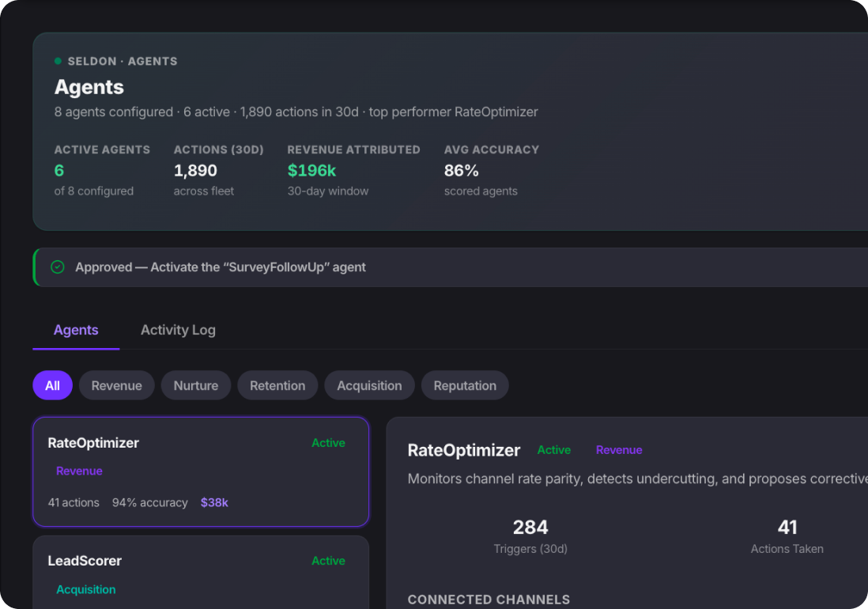Click the $196k revenue attributed value

311,171
